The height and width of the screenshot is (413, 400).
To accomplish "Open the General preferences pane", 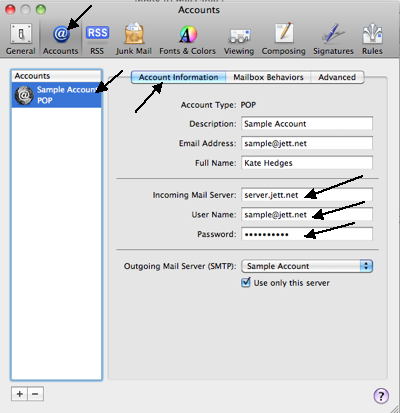I will pos(21,39).
